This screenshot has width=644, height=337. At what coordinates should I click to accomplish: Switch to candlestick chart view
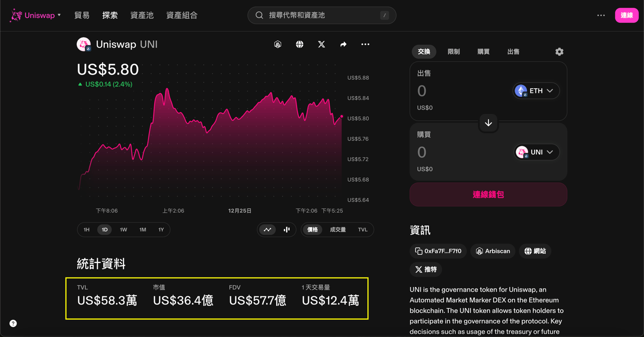[x=287, y=230]
